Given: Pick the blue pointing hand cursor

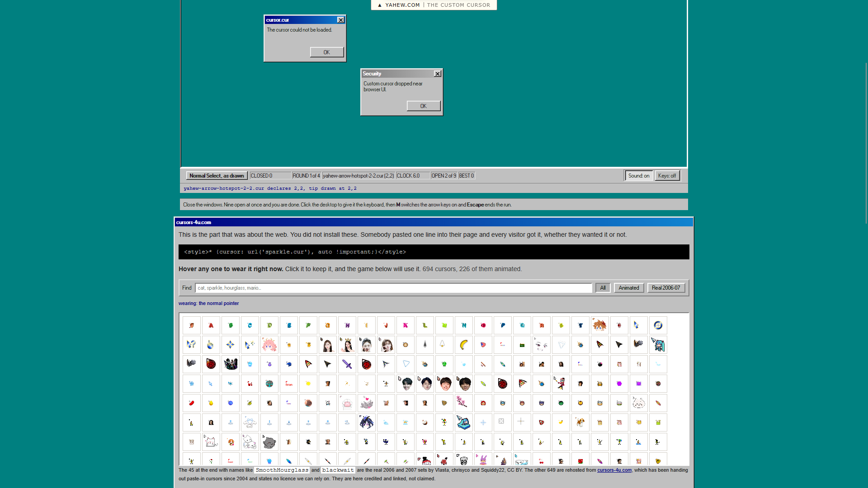Looking at the screenshot, I should coord(211,345).
